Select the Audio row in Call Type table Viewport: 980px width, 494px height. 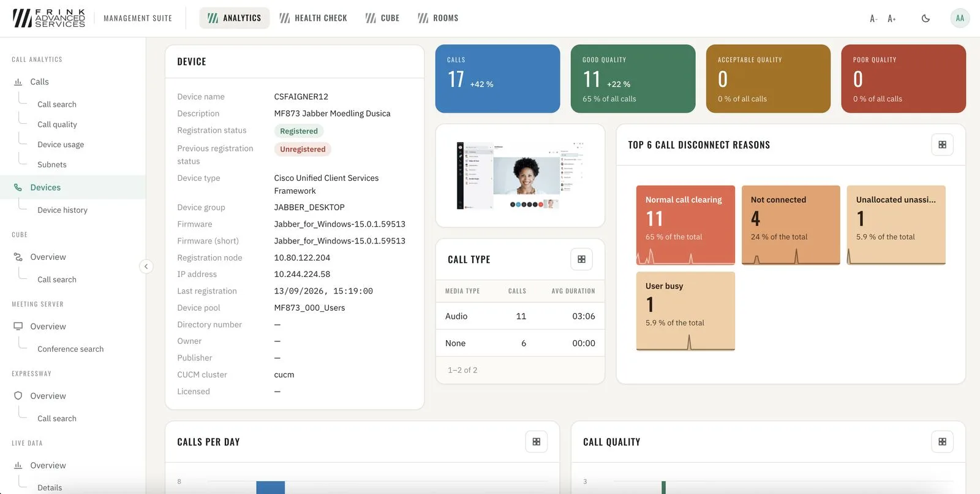520,316
